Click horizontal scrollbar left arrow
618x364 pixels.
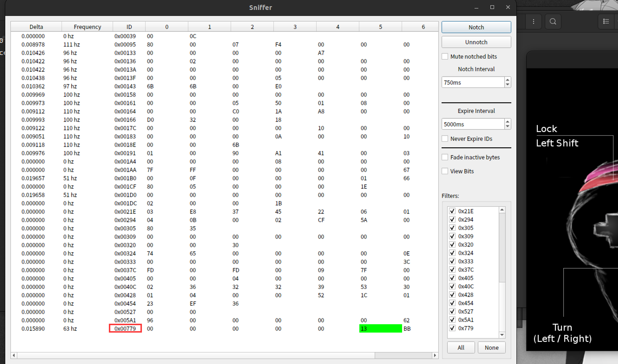click(14, 355)
